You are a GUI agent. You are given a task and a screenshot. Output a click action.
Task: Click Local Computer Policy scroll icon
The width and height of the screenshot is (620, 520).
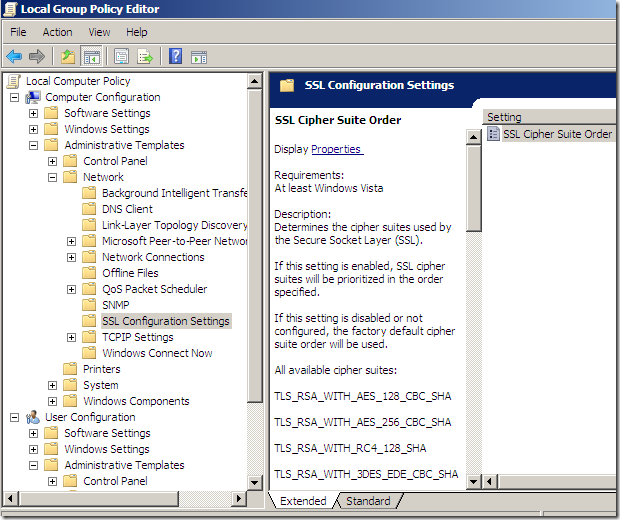(x=14, y=81)
